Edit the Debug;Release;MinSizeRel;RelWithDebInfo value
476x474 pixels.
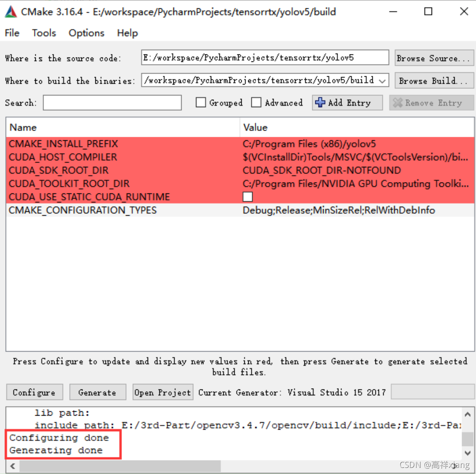point(339,210)
